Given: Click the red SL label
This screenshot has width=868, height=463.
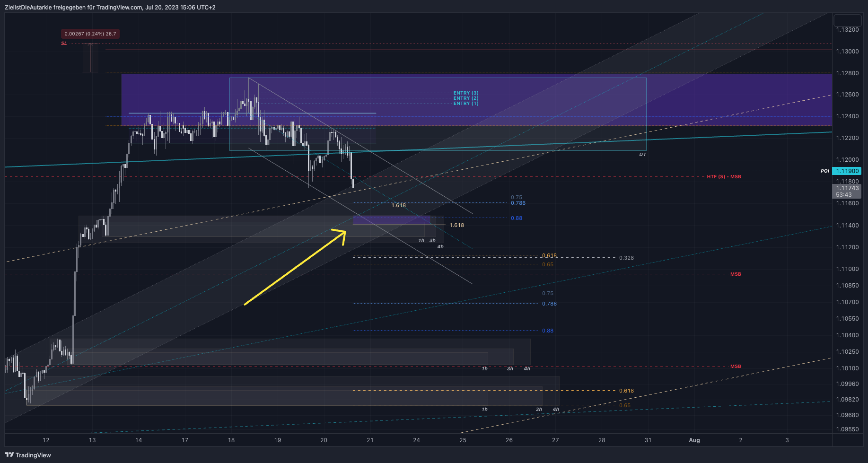Looking at the screenshot, I should coord(64,44).
